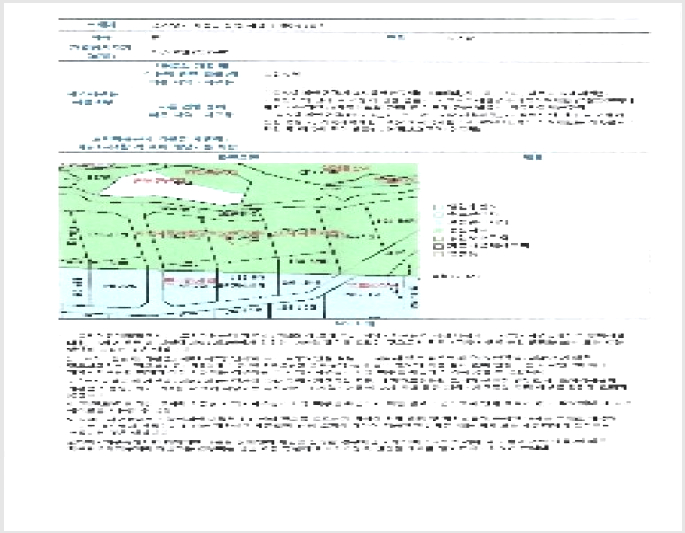Viewport: 685px width, 533px height.
Task: Click the light-blue swatch in the legend
Action: tap(438, 222)
